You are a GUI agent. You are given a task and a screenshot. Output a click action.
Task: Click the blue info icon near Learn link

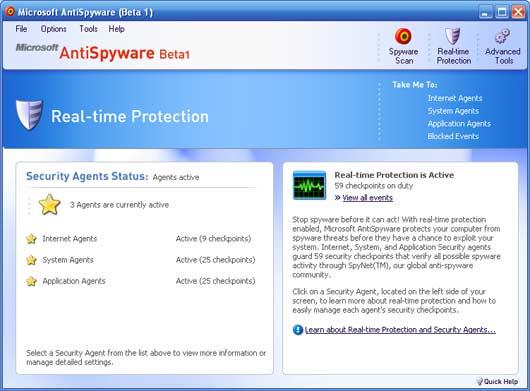pos(297,330)
